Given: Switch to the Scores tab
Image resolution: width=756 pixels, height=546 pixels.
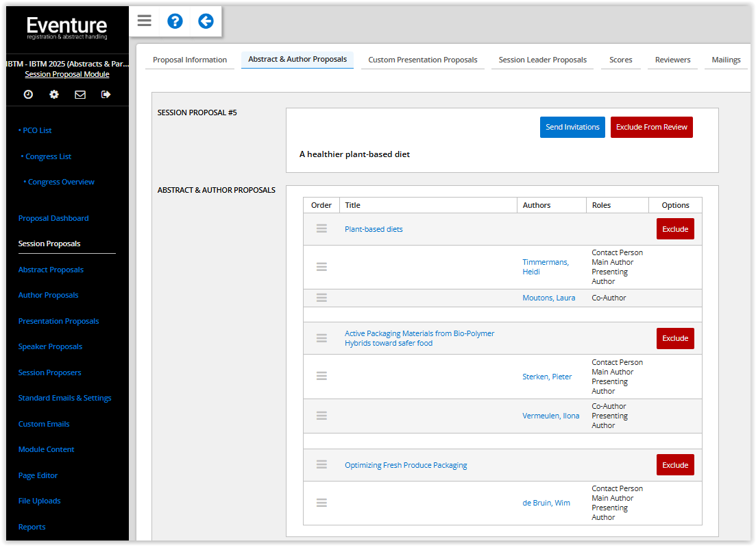Looking at the screenshot, I should tap(620, 60).
